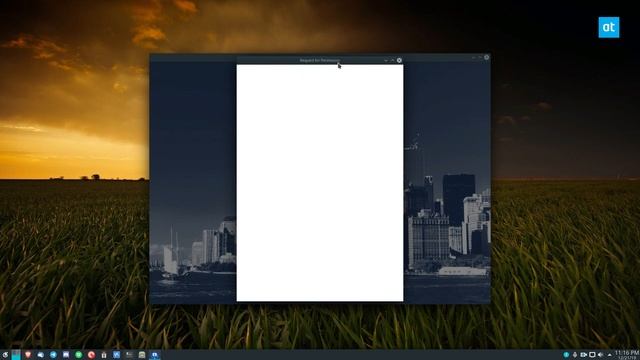Screen dimensions: 640x360
Task: Launch Telegram from the taskbar
Action: (53, 355)
